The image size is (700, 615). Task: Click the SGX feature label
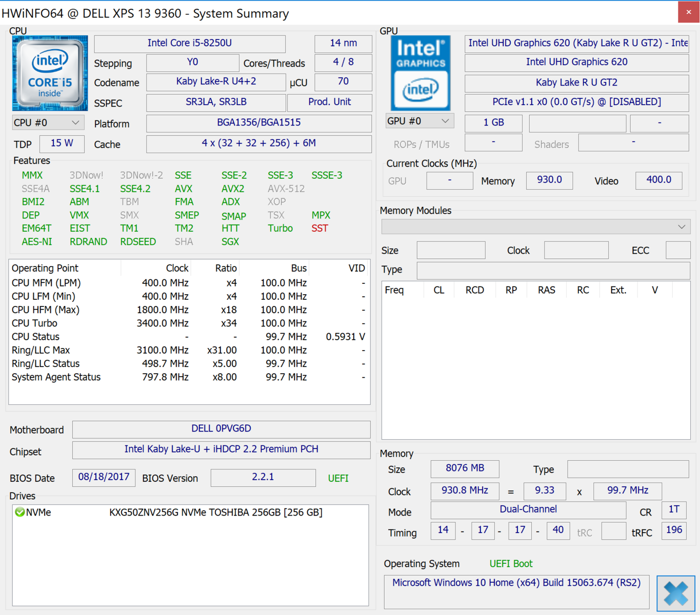(x=230, y=242)
